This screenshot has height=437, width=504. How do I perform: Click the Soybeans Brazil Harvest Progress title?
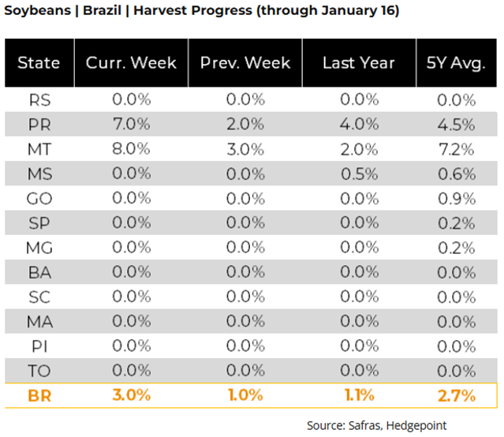202,12
